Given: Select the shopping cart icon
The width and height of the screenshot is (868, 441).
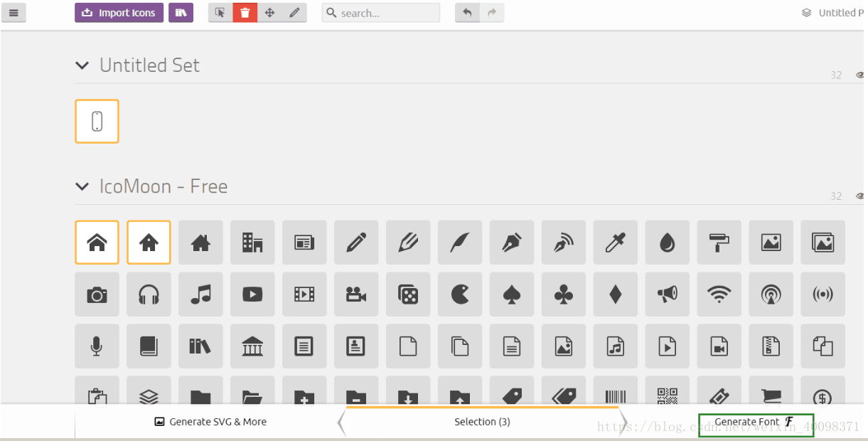Looking at the screenshot, I should (x=771, y=390).
